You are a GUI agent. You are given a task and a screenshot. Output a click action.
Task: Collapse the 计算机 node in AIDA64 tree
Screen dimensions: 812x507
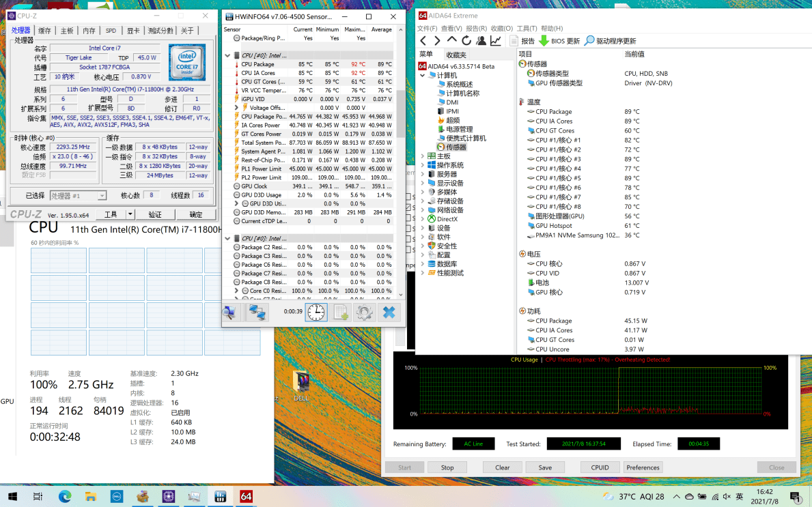click(422, 76)
